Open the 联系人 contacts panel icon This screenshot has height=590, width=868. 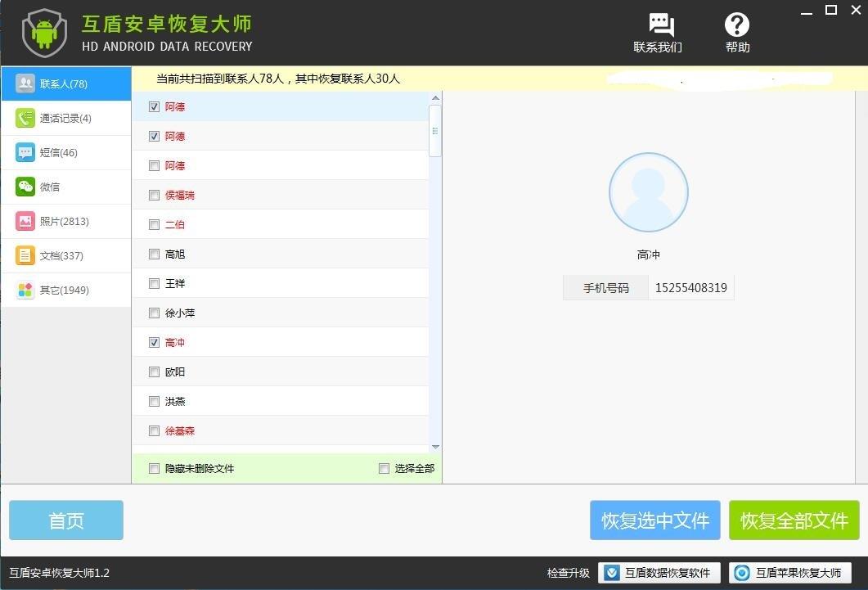click(x=25, y=83)
